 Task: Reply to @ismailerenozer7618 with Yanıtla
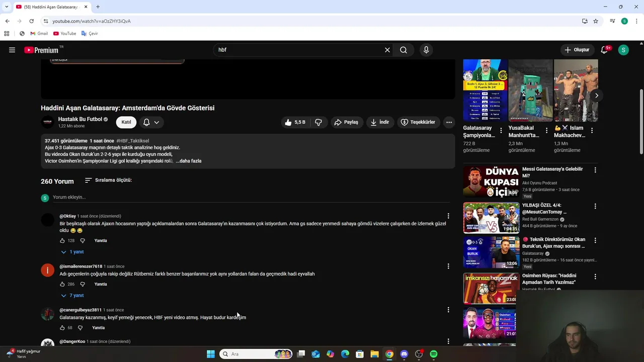click(x=101, y=285)
